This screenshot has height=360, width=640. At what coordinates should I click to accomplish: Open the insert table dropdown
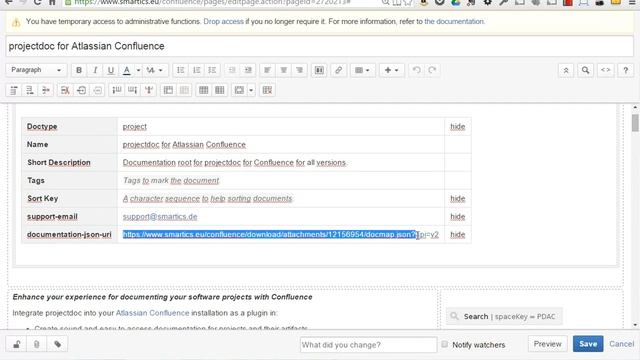pyautogui.click(x=362, y=70)
